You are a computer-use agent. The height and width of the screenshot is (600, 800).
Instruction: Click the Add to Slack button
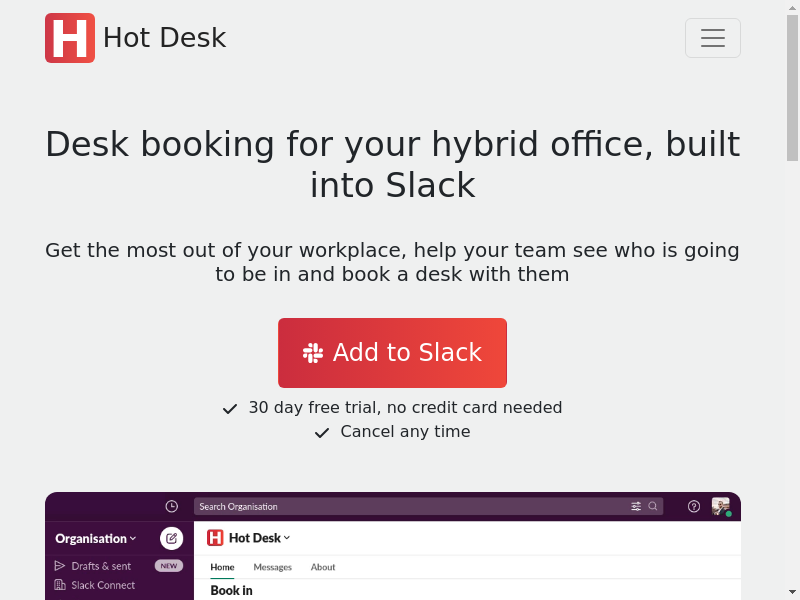pyautogui.click(x=392, y=353)
